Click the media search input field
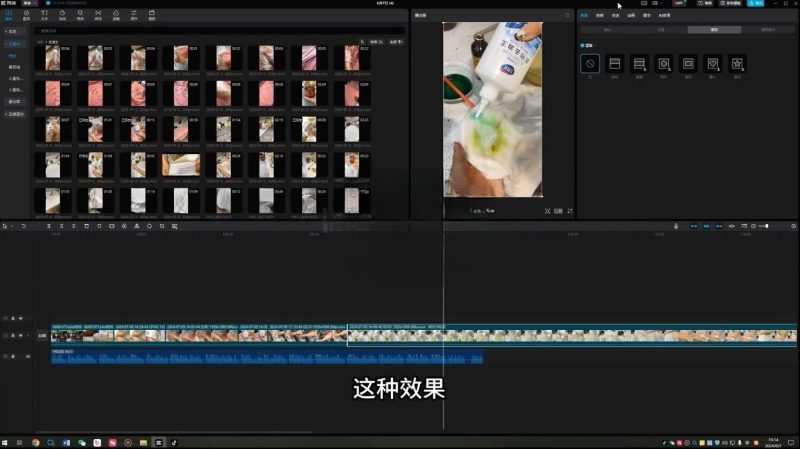 pyautogui.click(x=219, y=31)
